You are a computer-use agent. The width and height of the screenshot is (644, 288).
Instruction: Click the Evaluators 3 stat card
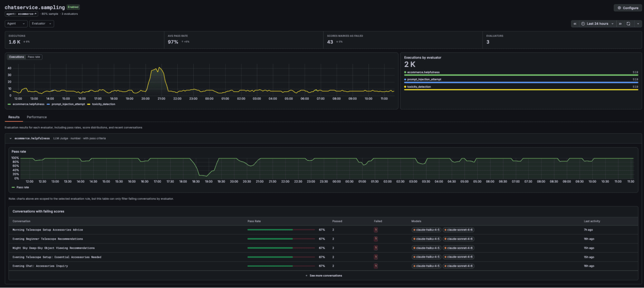pos(562,40)
